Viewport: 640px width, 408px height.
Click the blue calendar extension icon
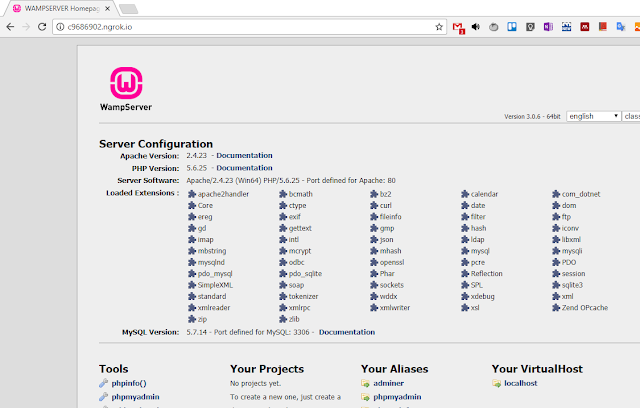567,27
